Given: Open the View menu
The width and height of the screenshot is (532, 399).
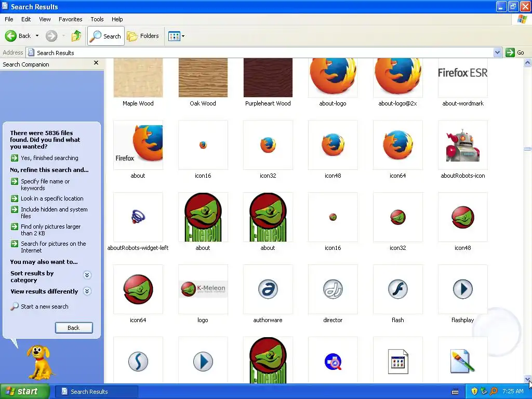Looking at the screenshot, I should 45,19.
